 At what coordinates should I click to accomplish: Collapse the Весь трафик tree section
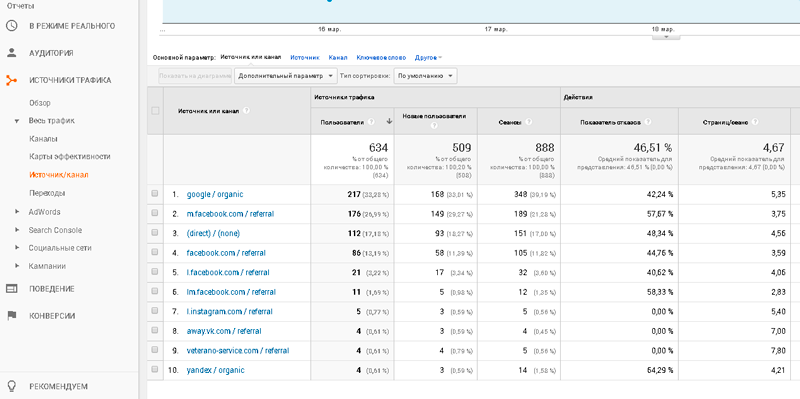point(17,121)
